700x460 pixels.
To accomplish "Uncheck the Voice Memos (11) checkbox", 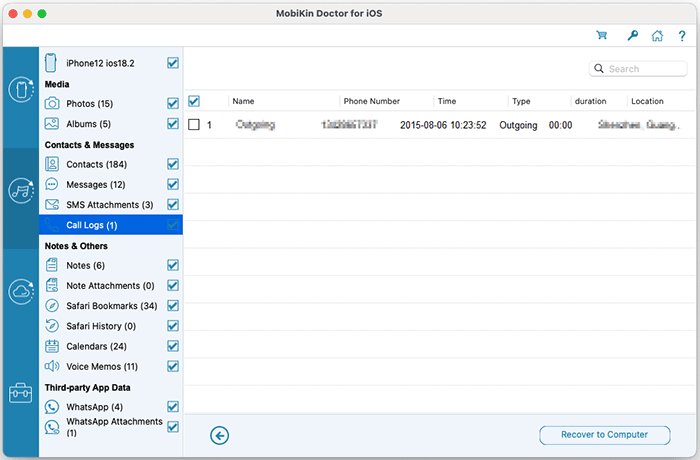I will pos(173,367).
